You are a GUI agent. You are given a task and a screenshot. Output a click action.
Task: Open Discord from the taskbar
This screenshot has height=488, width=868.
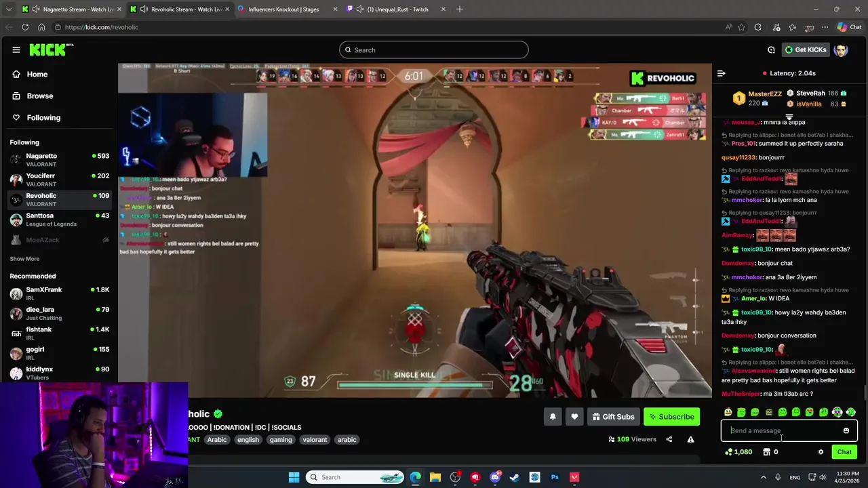495,477
